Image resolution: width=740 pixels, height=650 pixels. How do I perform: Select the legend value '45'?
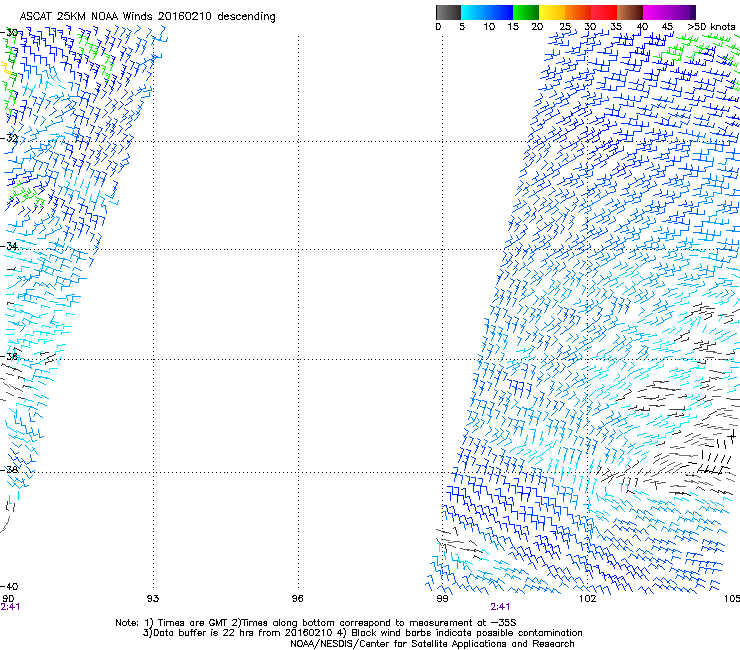pyautogui.click(x=667, y=27)
